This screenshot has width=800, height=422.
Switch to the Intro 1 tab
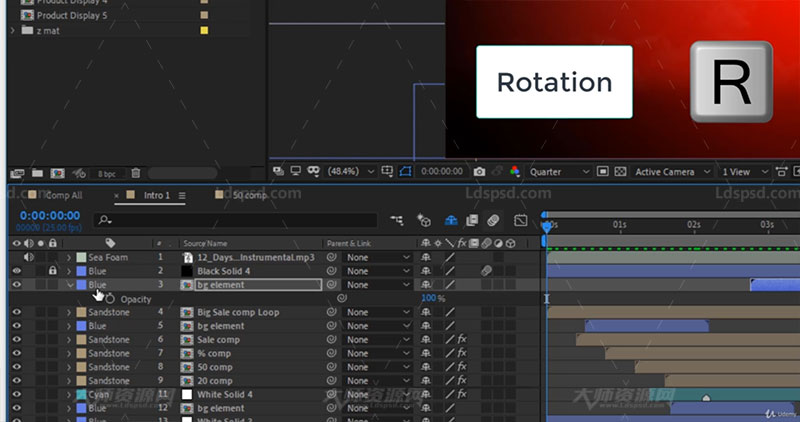point(157,195)
